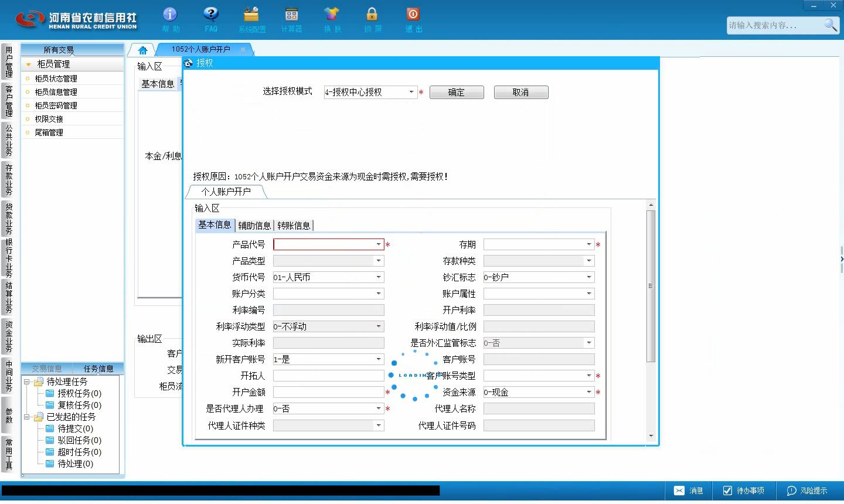Select 授权任务(0) in the task tree
The width and height of the screenshot is (844, 504).
(79, 393)
